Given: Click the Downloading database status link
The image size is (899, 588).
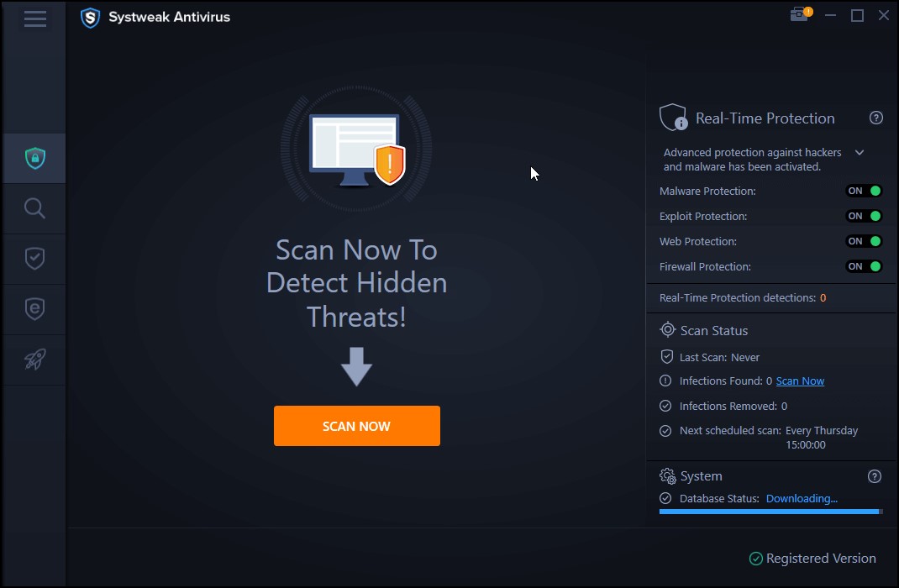Looking at the screenshot, I should [x=802, y=498].
